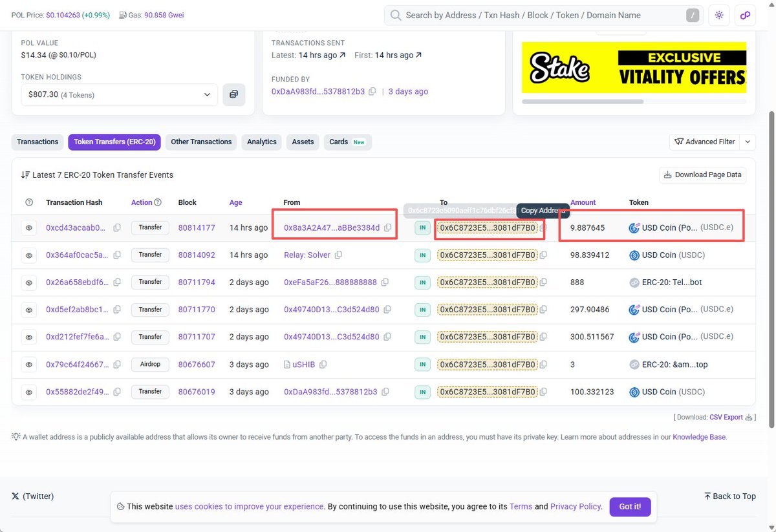This screenshot has width=776, height=532.
Task: View details eye icon for 0x79c64f24667 row
Action: point(29,365)
